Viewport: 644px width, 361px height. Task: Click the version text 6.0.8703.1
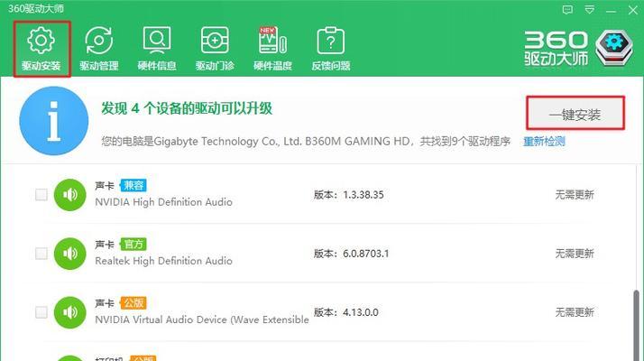click(x=366, y=254)
